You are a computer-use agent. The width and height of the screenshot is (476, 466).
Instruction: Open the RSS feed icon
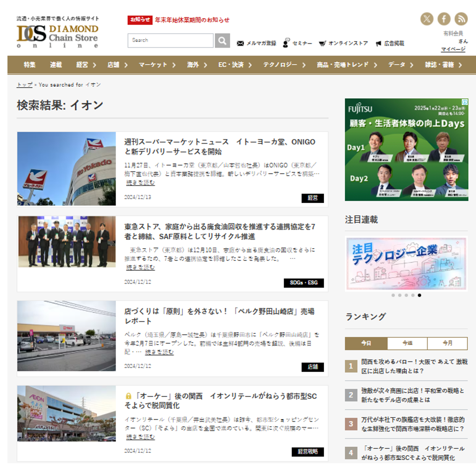[x=461, y=19]
